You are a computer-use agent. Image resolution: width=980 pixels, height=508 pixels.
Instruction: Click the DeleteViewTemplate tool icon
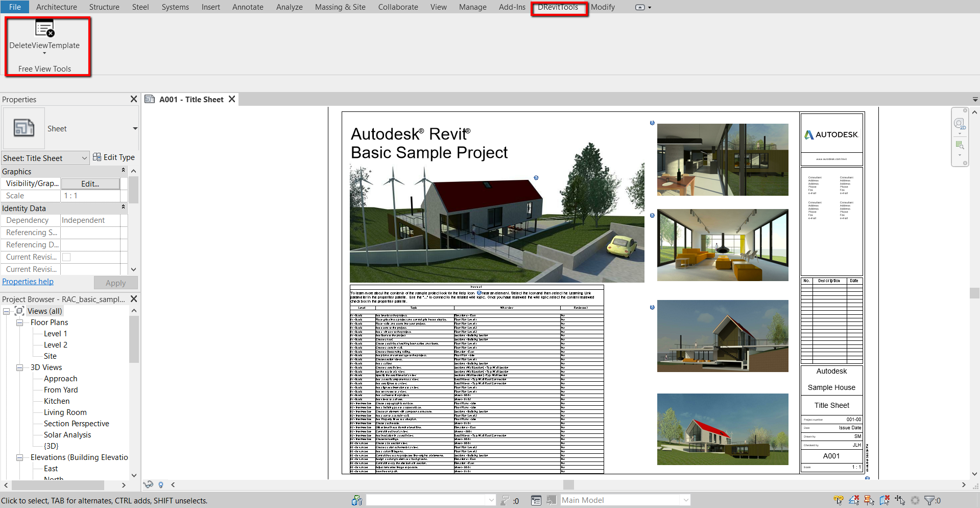[44, 29]
